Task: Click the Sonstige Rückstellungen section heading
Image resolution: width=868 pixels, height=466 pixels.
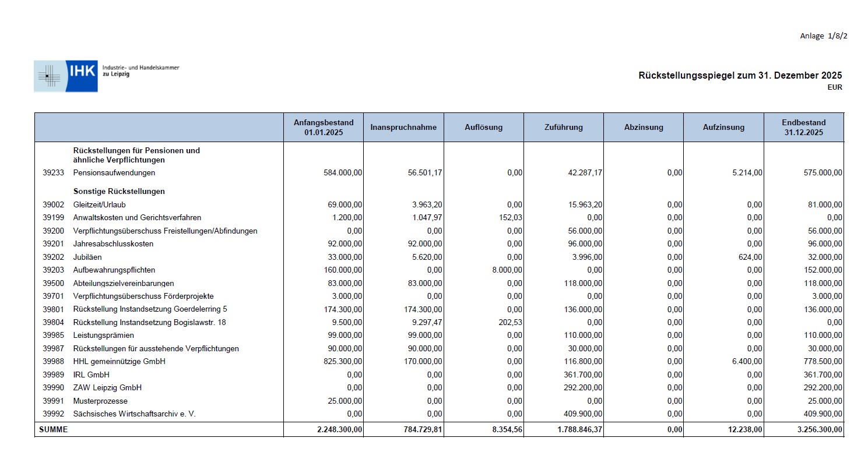Action: pyautogui.click(x=119, y=192)
